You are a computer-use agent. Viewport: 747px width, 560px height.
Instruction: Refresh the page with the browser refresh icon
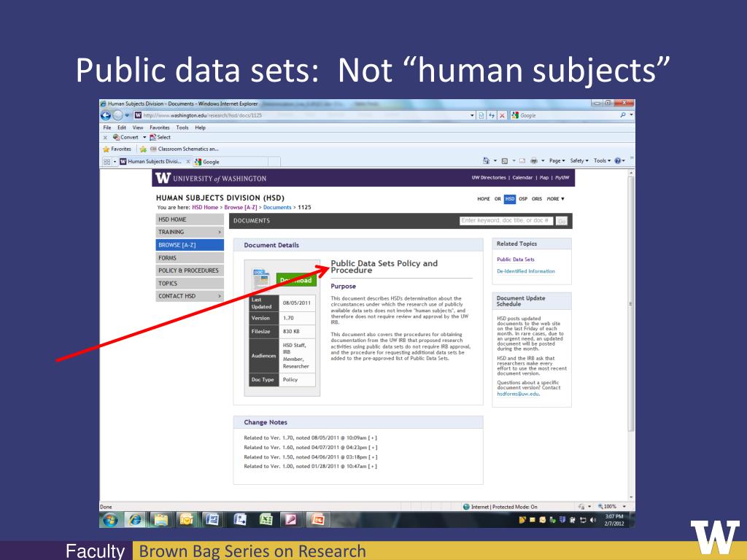click(x=491, y=115)
